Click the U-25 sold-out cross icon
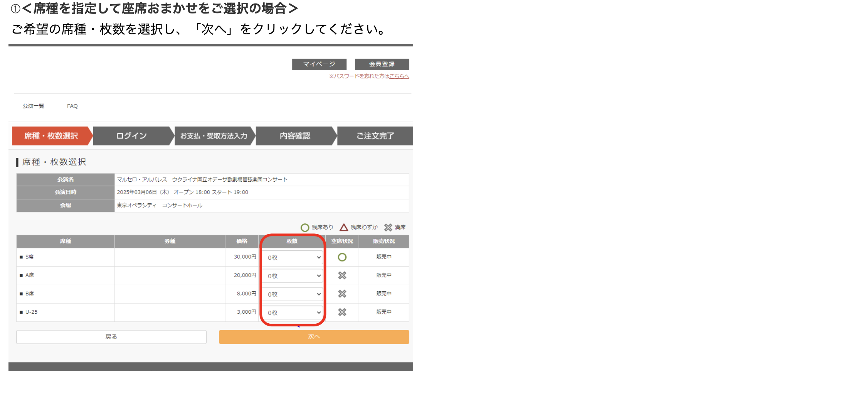This screenshot has height=402, width=868. (342, 312)
